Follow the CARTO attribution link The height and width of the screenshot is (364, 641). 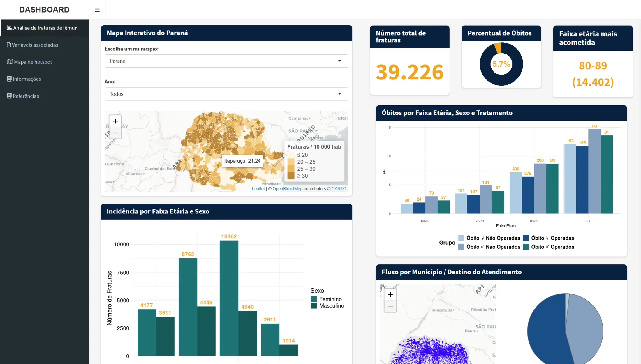(339, 189)
